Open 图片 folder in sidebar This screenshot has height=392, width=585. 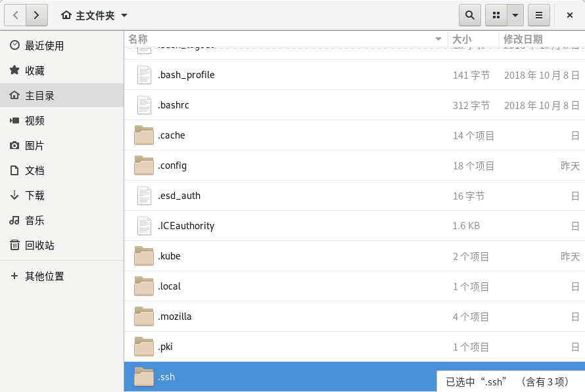click(62, 145)
